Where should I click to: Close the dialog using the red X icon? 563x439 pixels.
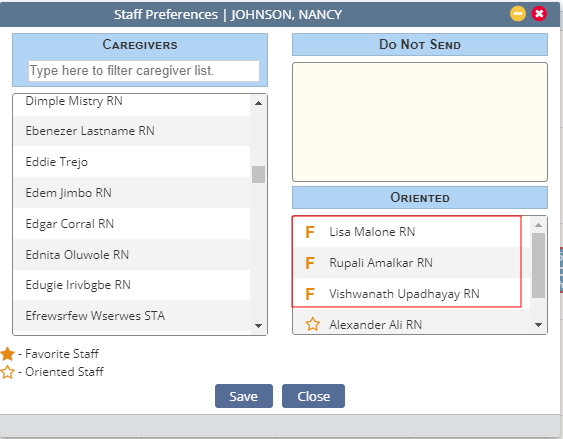coord(539,14)
